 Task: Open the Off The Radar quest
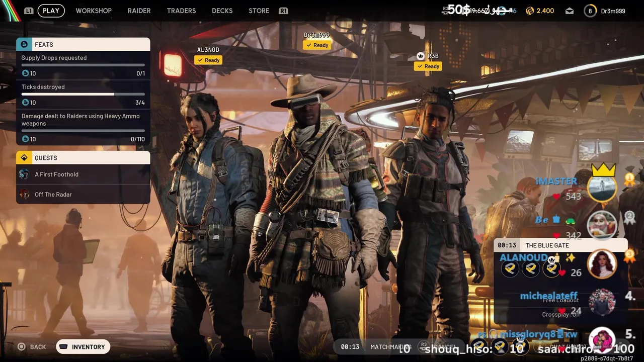click(x=83, y=195)
